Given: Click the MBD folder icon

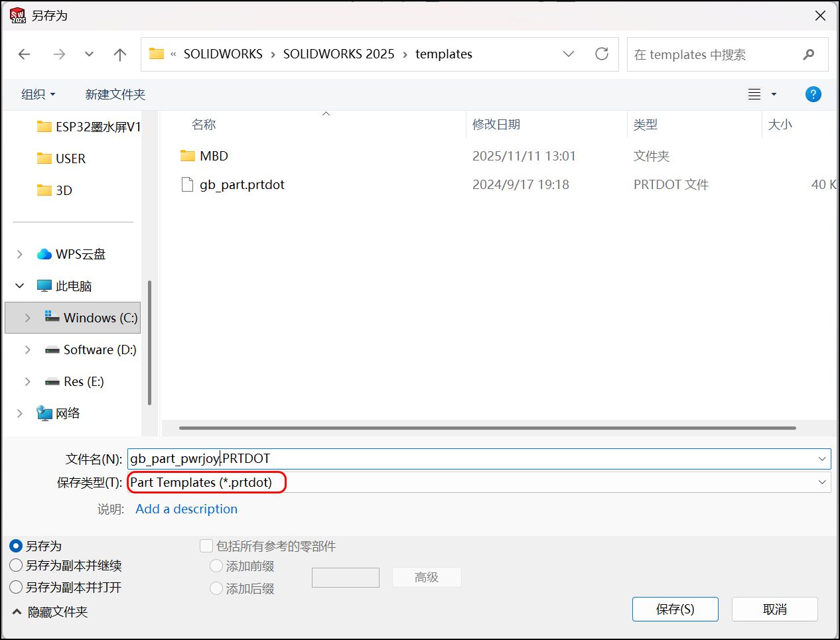Looking at the screenshot, I should (187, 156).
